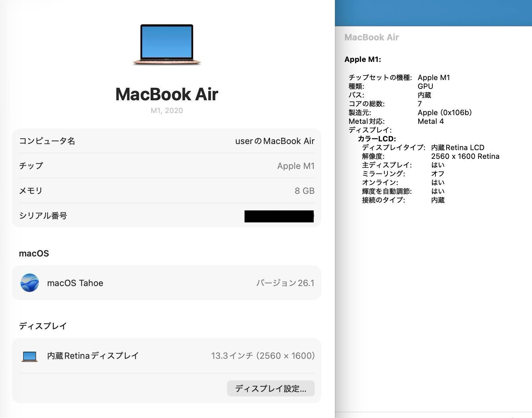The image size is (532, 418).
Task: Click the 13.3インチ (2560 × 1600) text
Action: pyautogui.click(x=263, y=356)
